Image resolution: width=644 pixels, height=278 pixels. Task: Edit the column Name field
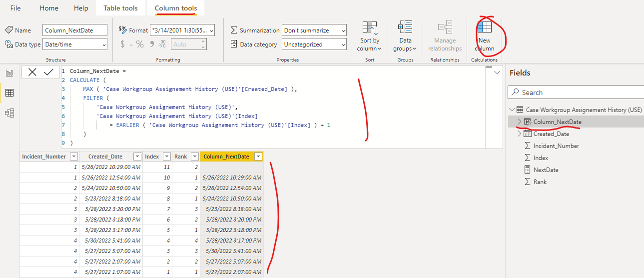pos(75,30)
